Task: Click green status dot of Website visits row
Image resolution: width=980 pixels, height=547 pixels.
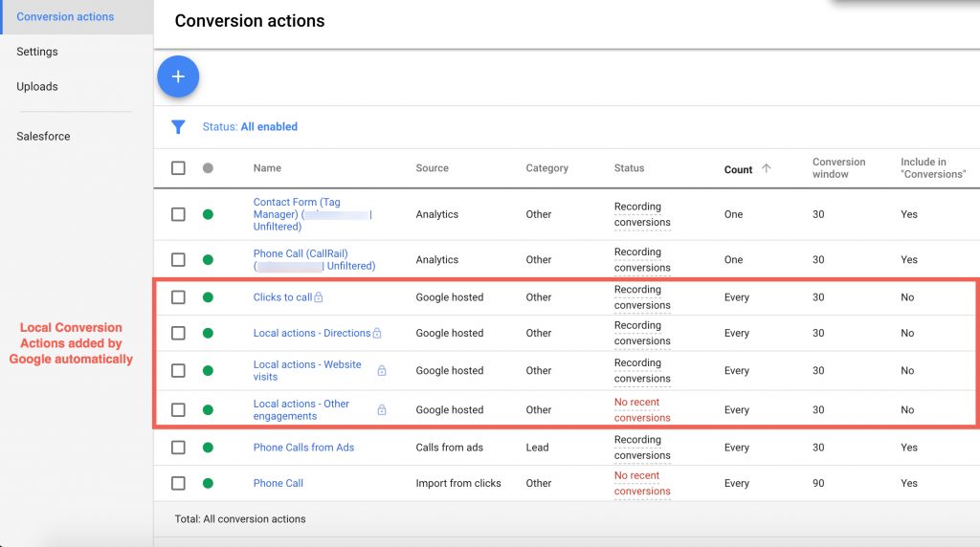Action: tap(208, 370)
